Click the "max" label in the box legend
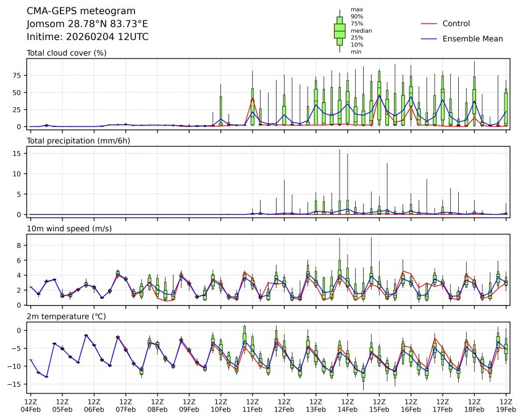523x420 pixels. coord(356,9)
